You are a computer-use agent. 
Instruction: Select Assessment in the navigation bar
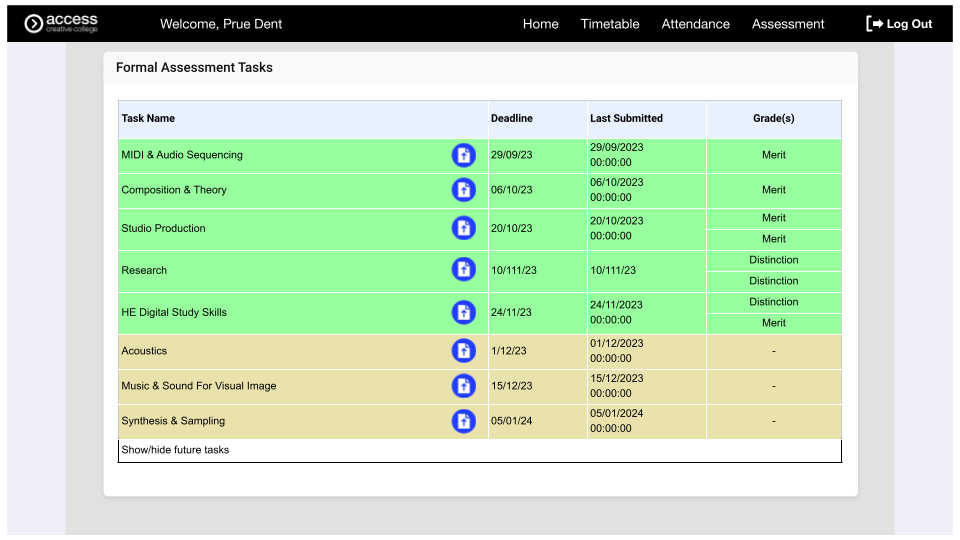coord(788,24)
